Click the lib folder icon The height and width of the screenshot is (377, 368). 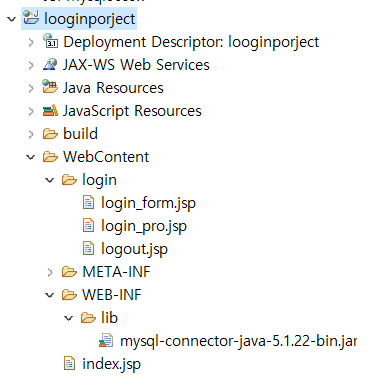[88, 318]
